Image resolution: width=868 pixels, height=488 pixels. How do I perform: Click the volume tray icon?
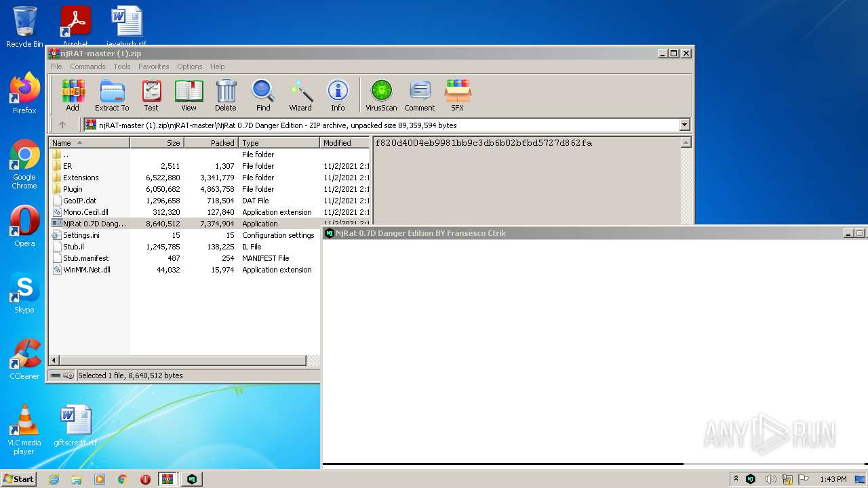[x=770, y=479]
